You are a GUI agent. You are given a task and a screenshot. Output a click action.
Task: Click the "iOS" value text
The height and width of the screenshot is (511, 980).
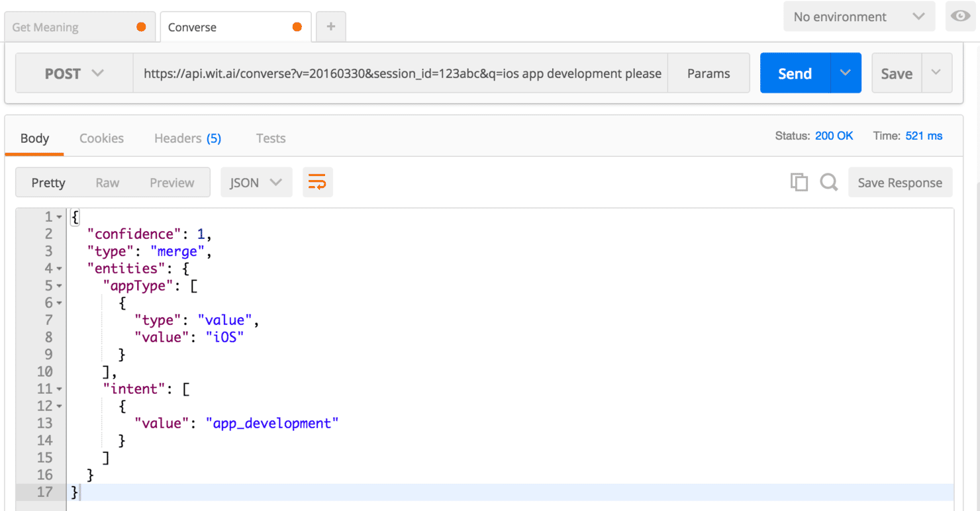[225, 337]
